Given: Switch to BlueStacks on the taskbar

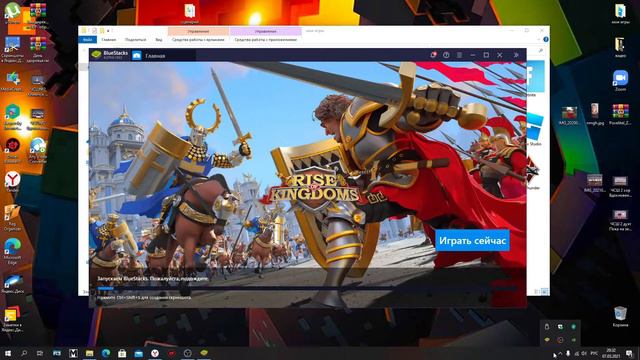Looking at the screenshot, I should click(x=204, y=353).
